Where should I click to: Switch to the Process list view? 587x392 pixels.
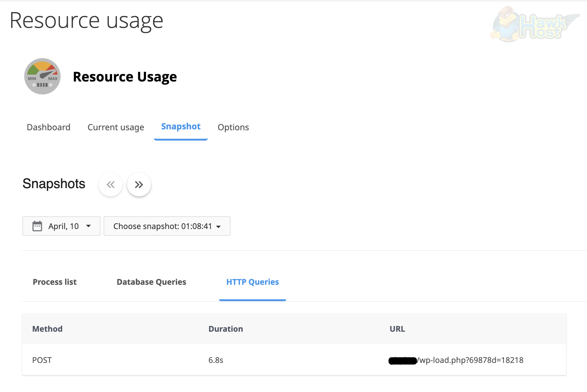coord(55,282)
